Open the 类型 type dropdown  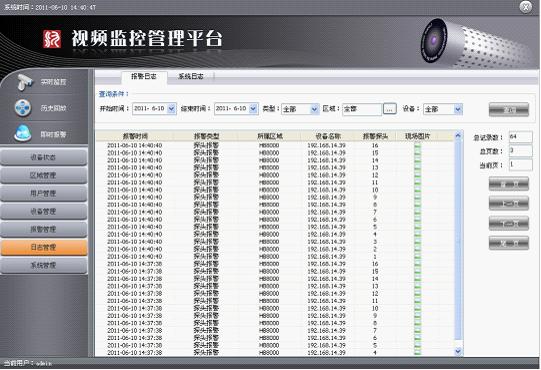click(314, 109)
